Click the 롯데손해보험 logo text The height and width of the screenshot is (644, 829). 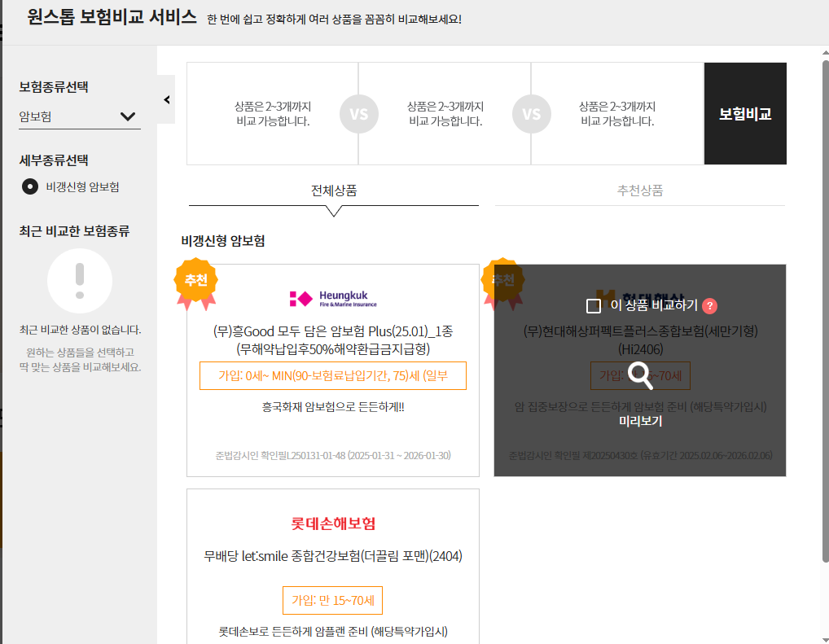333,524
